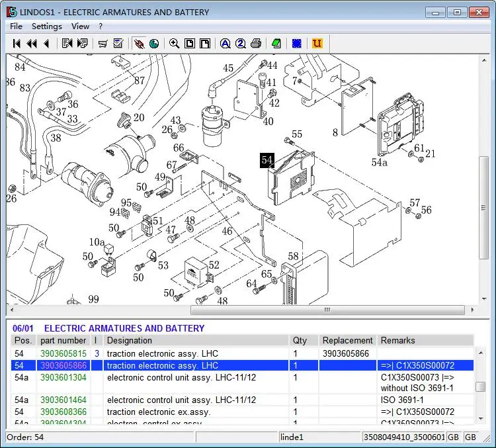Click parts table scrollbar down arrow
Image resolution: width=496 pixels, height=448 pixels.
pyautogui.click(x=481, y=419)
